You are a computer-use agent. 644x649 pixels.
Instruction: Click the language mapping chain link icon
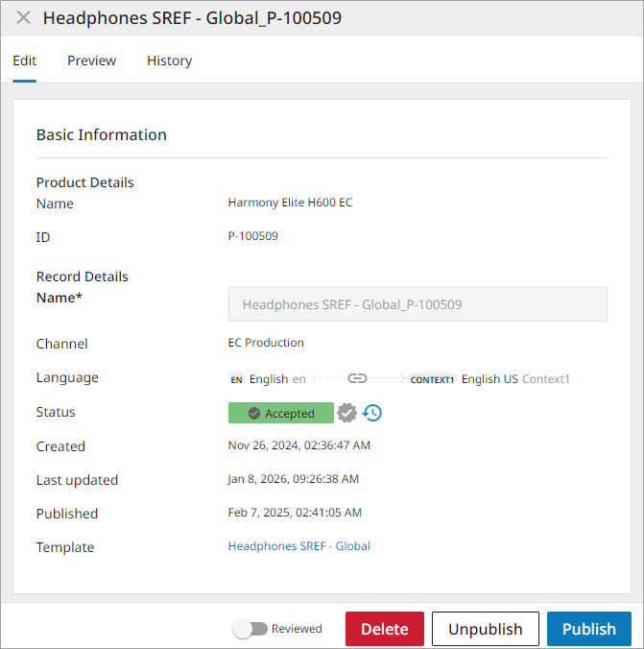point(357,379)
